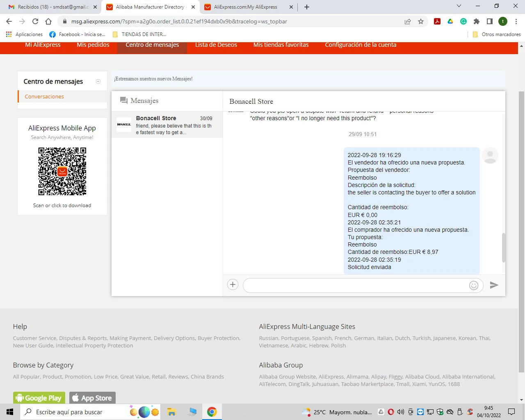Open the Extensions puzzle menu
Image resolution: width=525 pixels, height=420 pixels.
click(x=477, y=21)
